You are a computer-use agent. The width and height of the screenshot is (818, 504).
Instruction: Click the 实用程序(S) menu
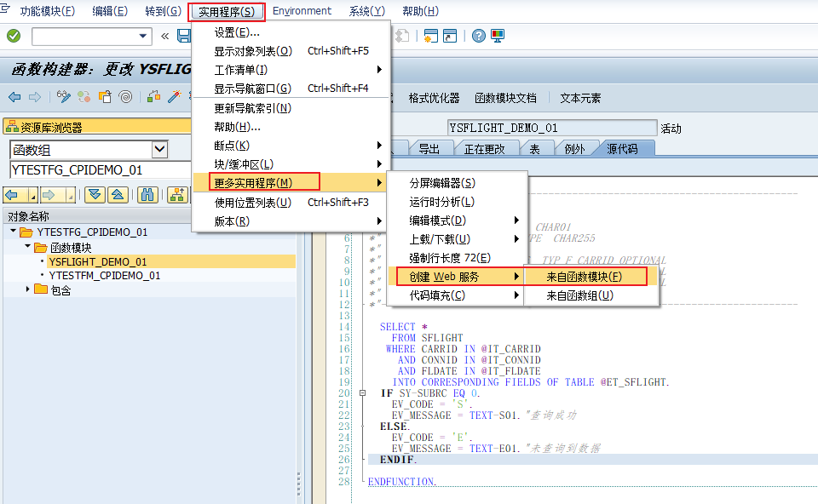click(227, 11)
